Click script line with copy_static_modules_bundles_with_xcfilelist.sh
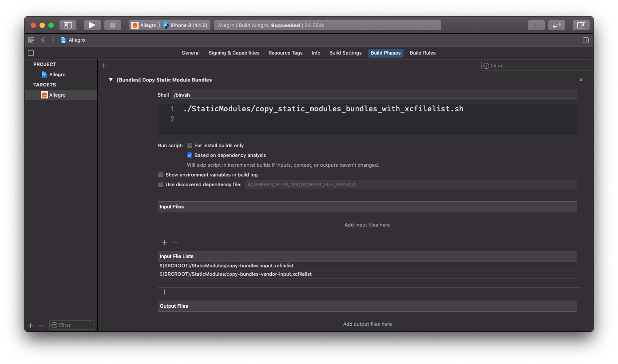618x364 pixels. pos(323,109)
